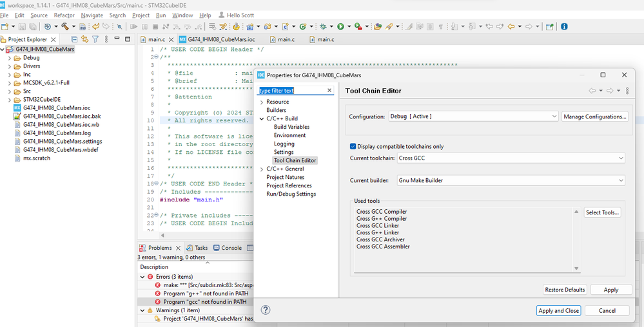Click Collapse All icon in Project Explorer

point(74,39)
